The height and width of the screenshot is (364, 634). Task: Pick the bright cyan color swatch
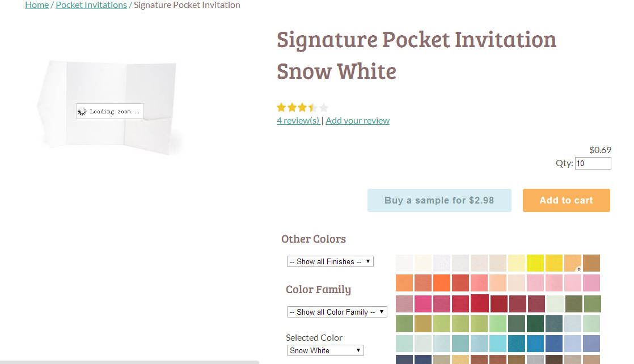click(497, 344)
